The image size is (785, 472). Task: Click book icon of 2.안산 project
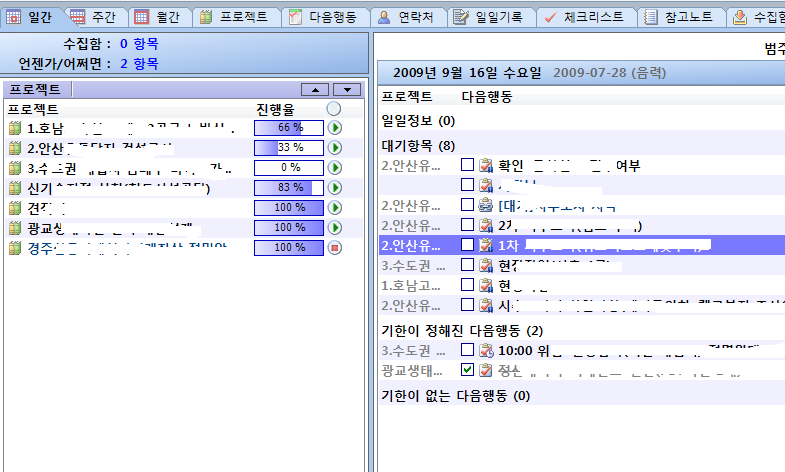pos(15,148)
